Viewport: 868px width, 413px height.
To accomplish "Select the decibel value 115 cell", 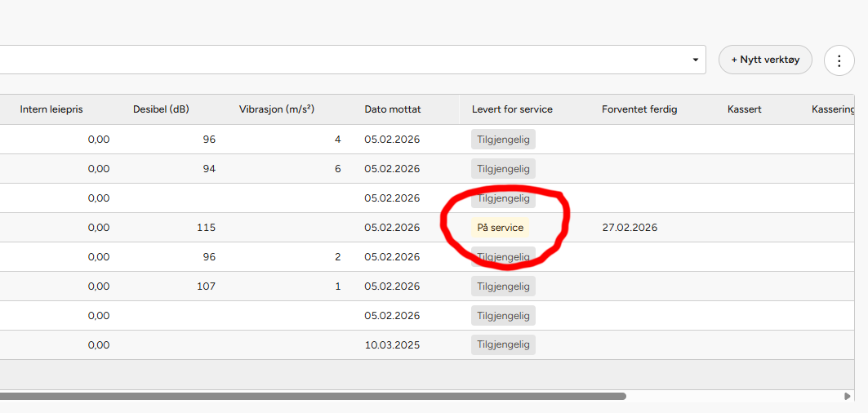I will coord(206,228).
